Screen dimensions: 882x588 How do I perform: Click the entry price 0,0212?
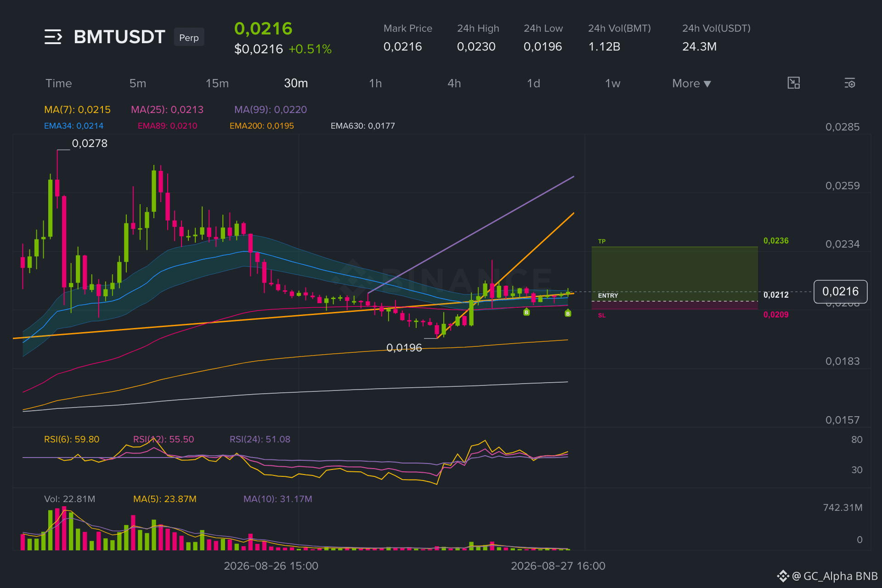[x=776, y=295]
